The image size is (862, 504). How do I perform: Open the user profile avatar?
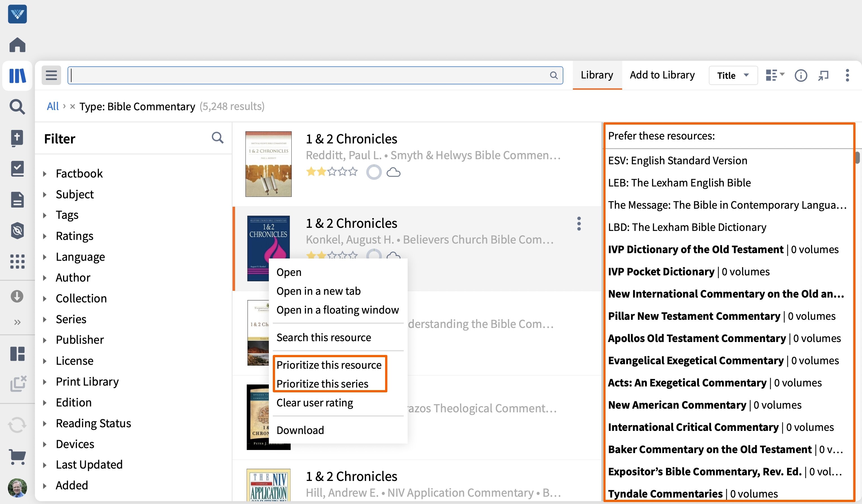[x=17, y=488]
